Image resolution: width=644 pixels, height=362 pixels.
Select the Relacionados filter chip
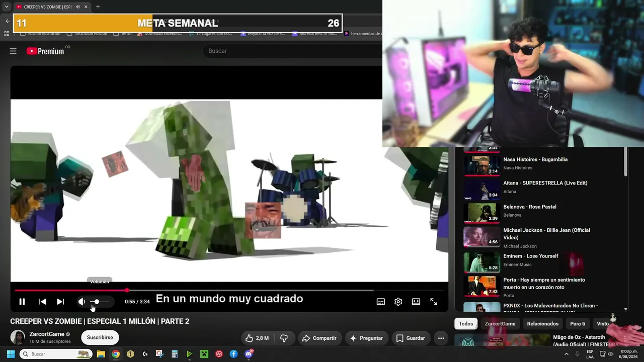543,324
